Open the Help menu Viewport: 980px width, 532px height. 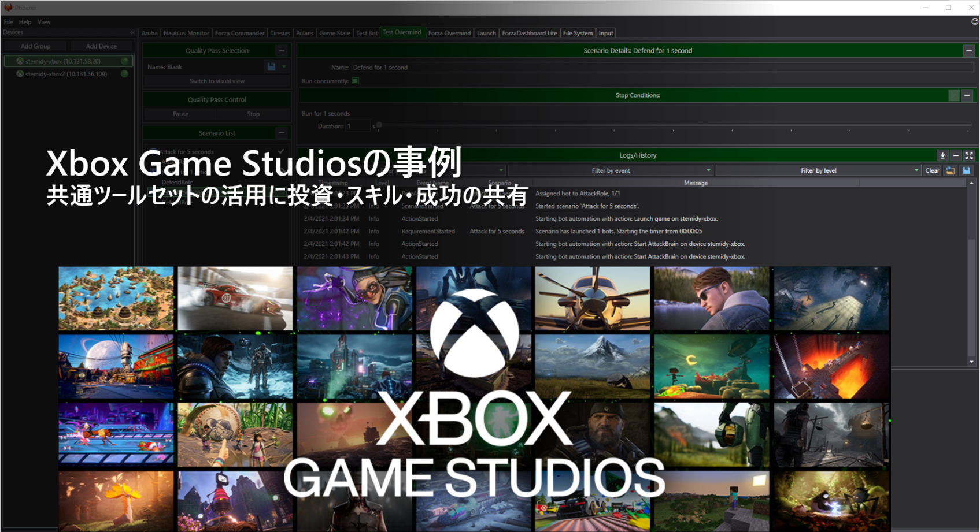click(x=25, y=22)
